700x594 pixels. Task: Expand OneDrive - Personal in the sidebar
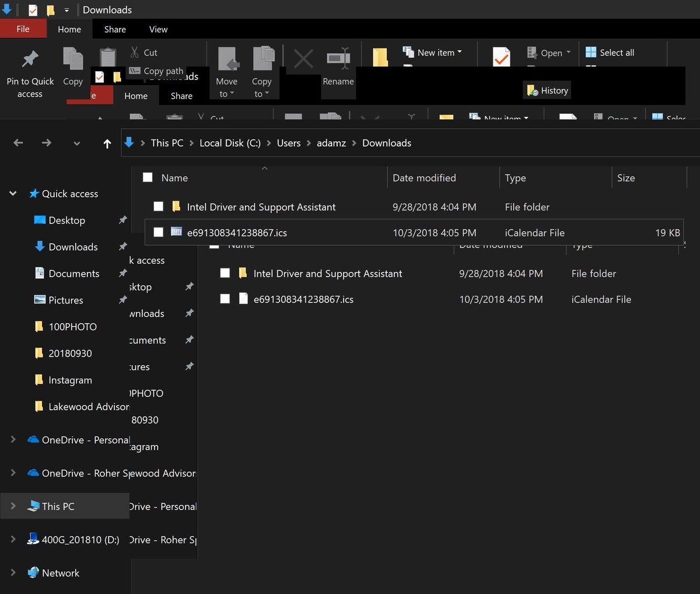[13, 439]
